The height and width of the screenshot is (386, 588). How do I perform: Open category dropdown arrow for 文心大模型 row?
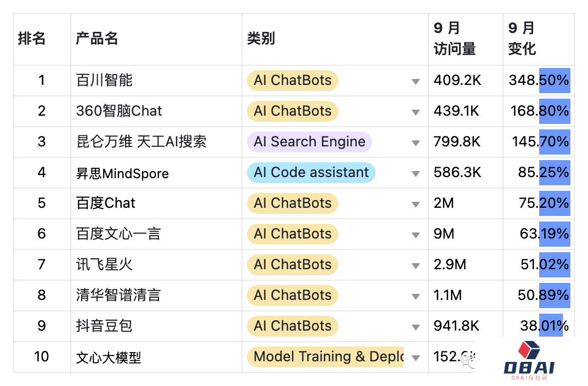tap(415, 358)
